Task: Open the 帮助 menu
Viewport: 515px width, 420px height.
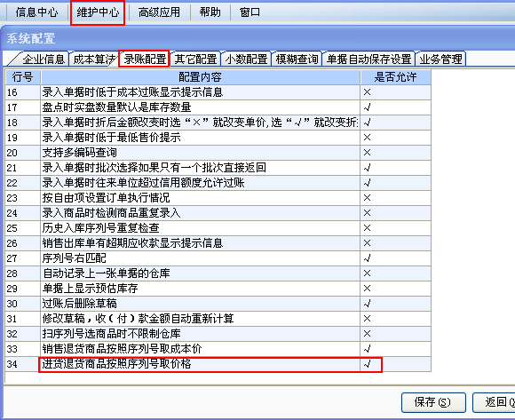Action: coord(210,12)
